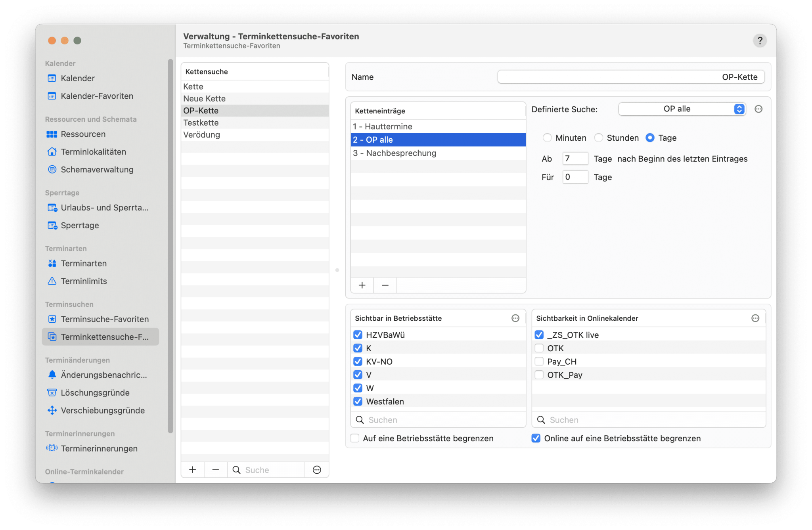The width and height of the screenshot is (812, 530).
Task: Open options menu for Sichtbarkeit in Onlinekalender
Action: (x=755, y=318)
